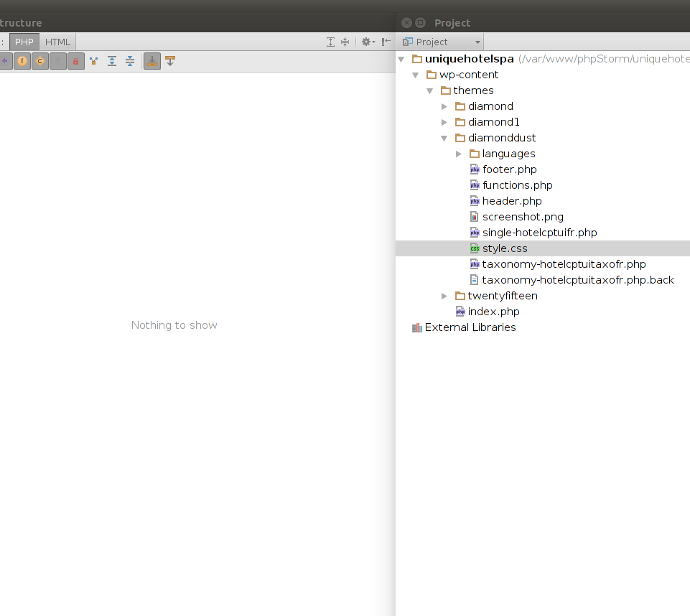The image size is (690, 616).
Task: Click the diamond folder icon
Action: [x=460, y=106]
